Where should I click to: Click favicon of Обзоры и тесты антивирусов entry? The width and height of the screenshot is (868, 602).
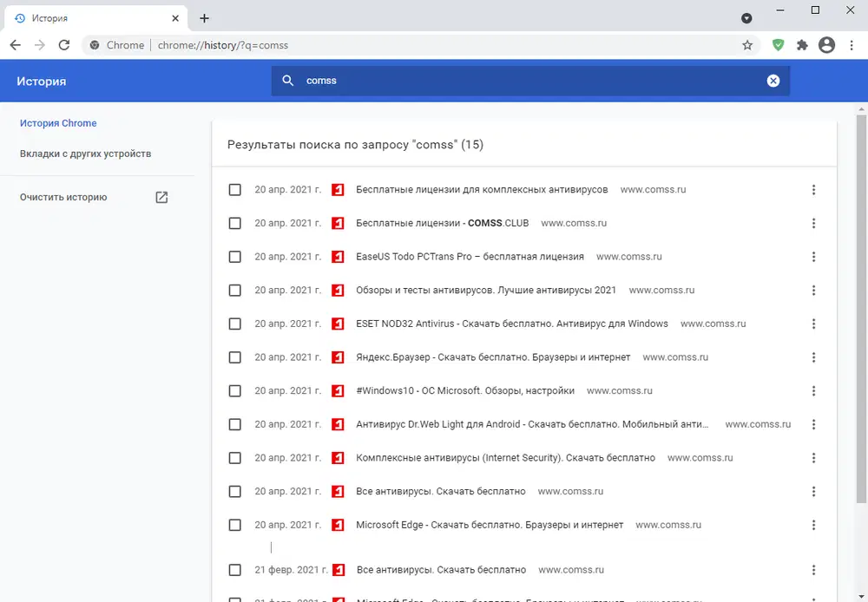point(338,291)
